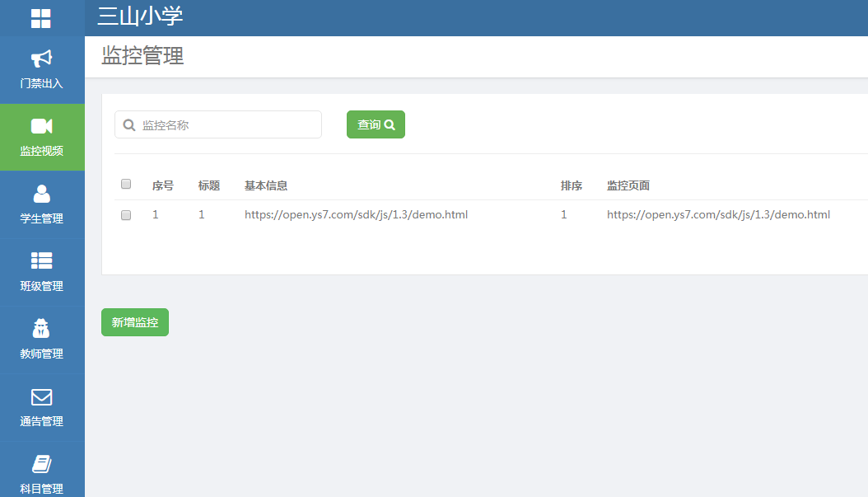The image size is (868, 497).
Task: Toggle the select-all header checkbox
Action: (x=126, y=185)
